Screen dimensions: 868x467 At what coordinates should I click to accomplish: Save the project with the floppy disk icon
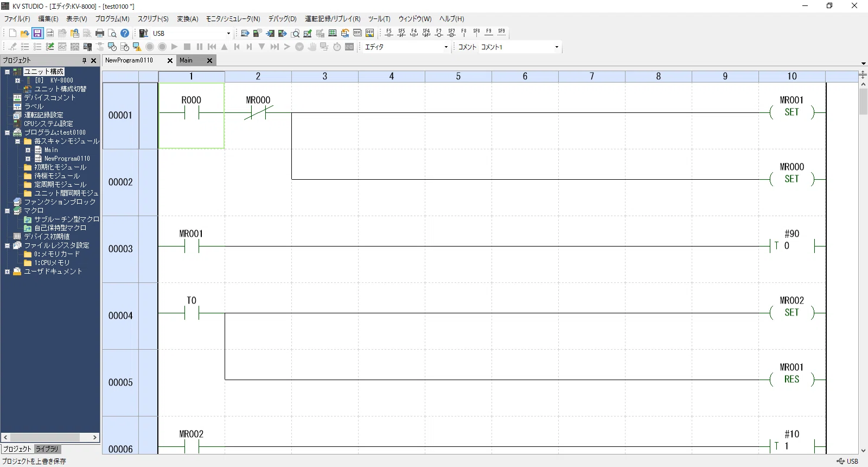coord(37,33)
